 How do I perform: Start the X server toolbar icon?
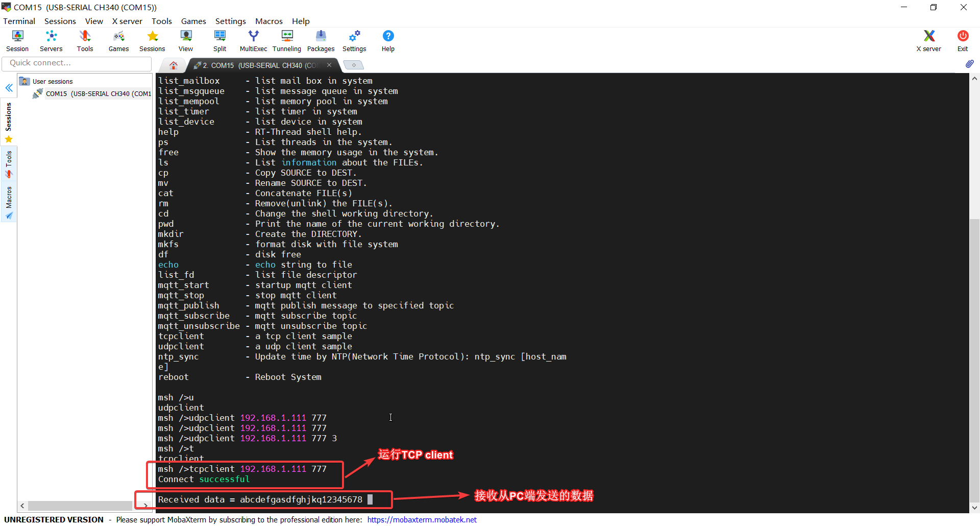coord(929,41)
